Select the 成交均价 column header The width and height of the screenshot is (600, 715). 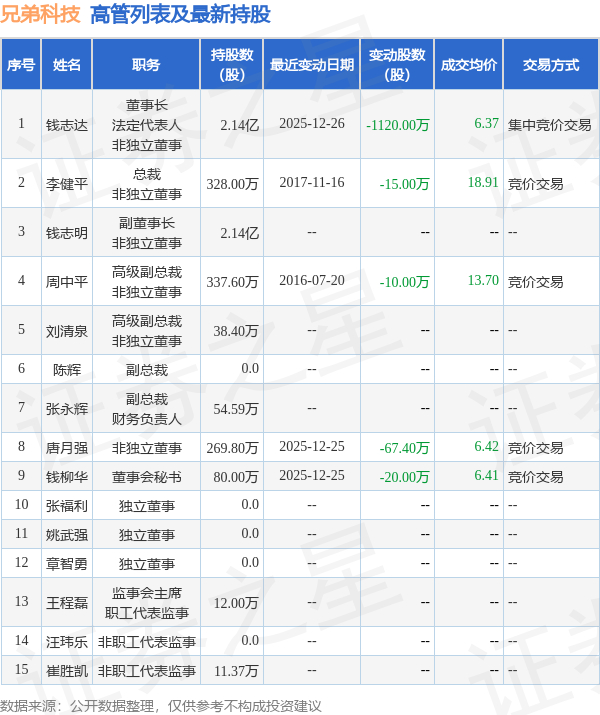[x=469, y=64]
